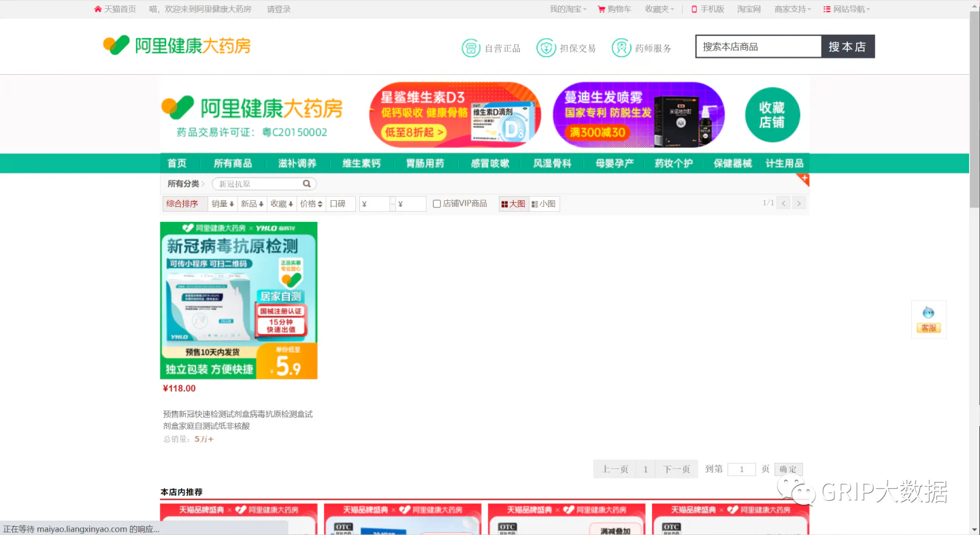Open the 计生用品 nav tab

pyautogui.click(x=785, y=163)
